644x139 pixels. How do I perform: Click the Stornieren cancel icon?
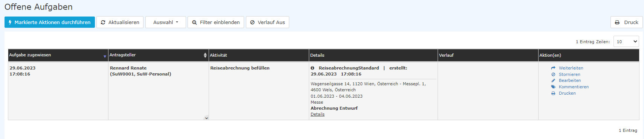pyautogui.click(x=553, y=74)
